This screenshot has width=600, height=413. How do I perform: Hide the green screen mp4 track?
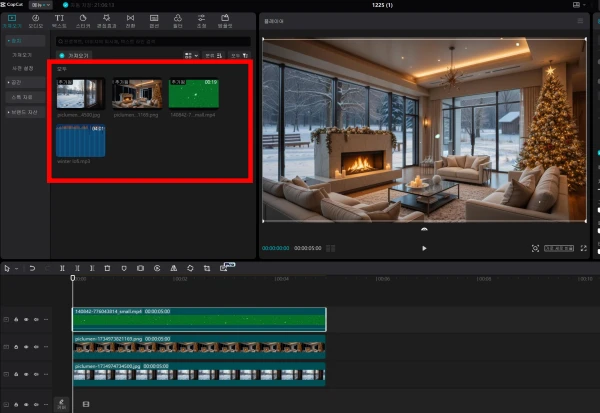point(26,320)
